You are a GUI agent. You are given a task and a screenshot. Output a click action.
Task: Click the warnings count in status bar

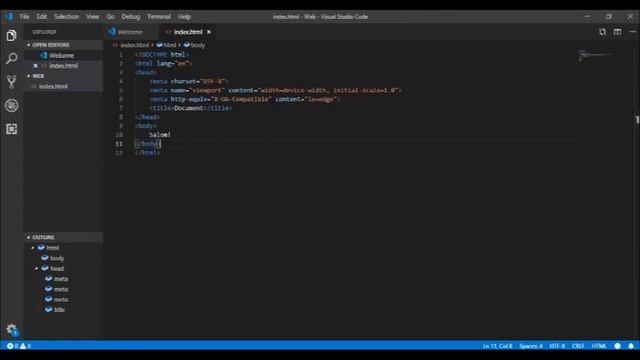click(x=26, y=346)
